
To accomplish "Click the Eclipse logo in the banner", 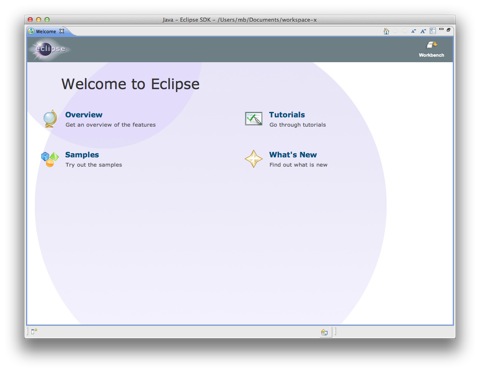I will point(50,49).
